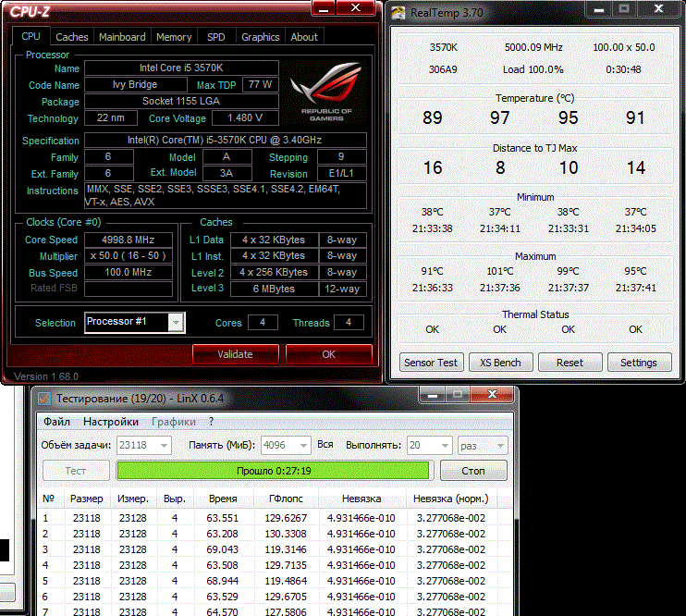Close the LinX window
686x616 pixels.
coord(492,394)
